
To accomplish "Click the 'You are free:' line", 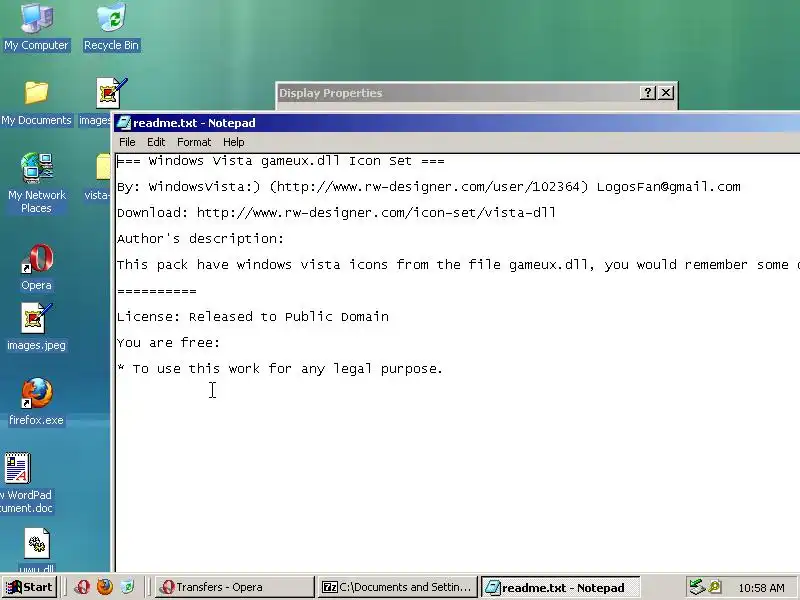I will [168, 343].
